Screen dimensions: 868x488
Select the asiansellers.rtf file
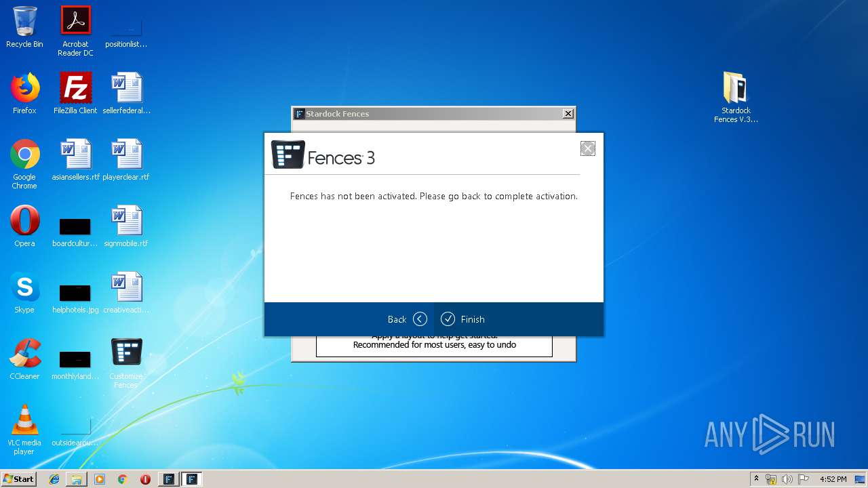[x=75, y=160]
